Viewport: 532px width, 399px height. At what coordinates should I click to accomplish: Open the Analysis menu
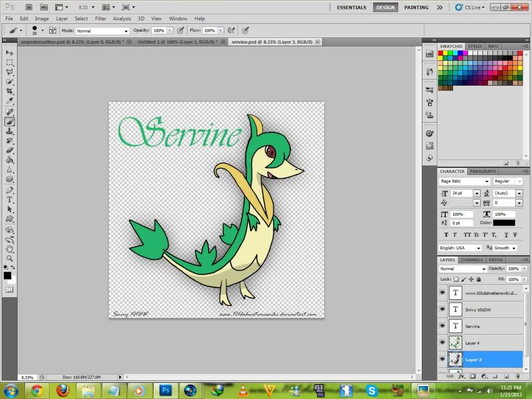[x=122, y=19]
